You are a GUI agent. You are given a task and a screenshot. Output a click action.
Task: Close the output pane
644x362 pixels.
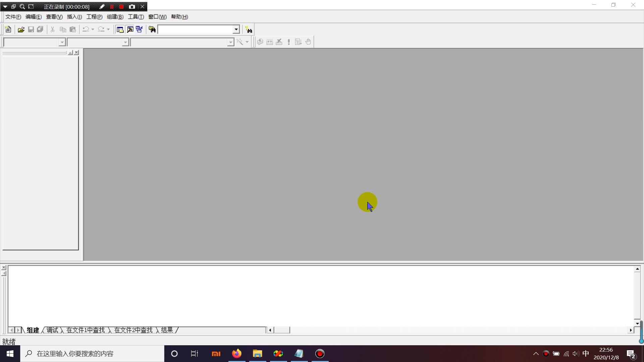tap(4, 267)
